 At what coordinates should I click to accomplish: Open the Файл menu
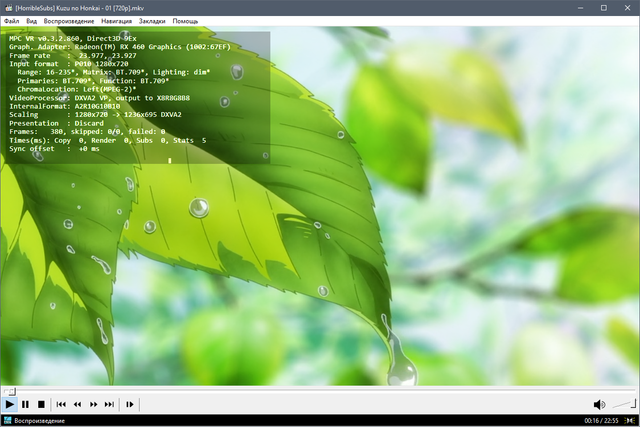coord(11,21)
